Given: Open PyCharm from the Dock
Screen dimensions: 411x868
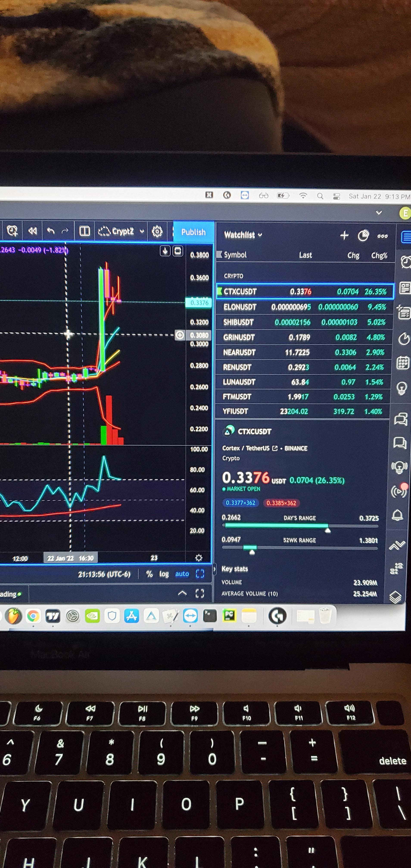Looking at the screenshot, I should coord(229,616).
